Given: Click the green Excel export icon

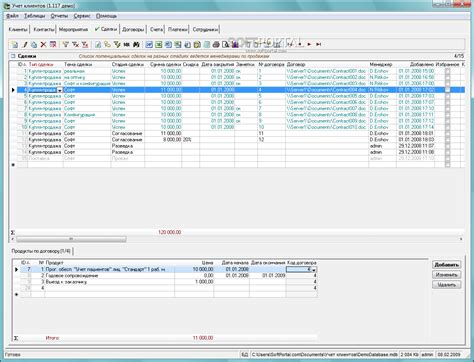Looking at the screenshot, I should [x=159, y=44].
